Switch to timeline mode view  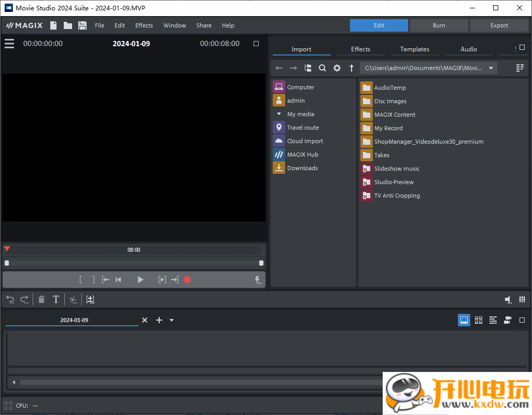point(493,320)
